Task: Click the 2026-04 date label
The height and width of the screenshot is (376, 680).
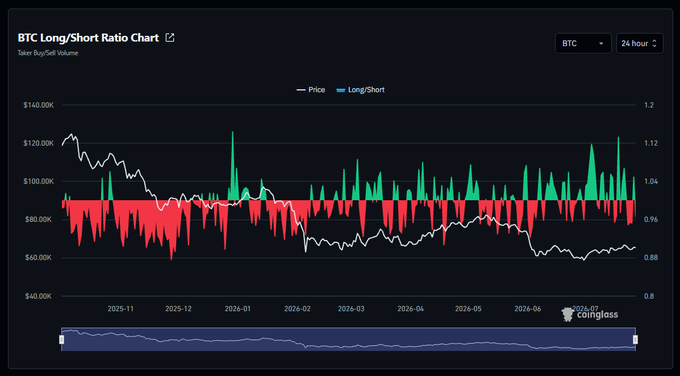Action: point(411,309)
